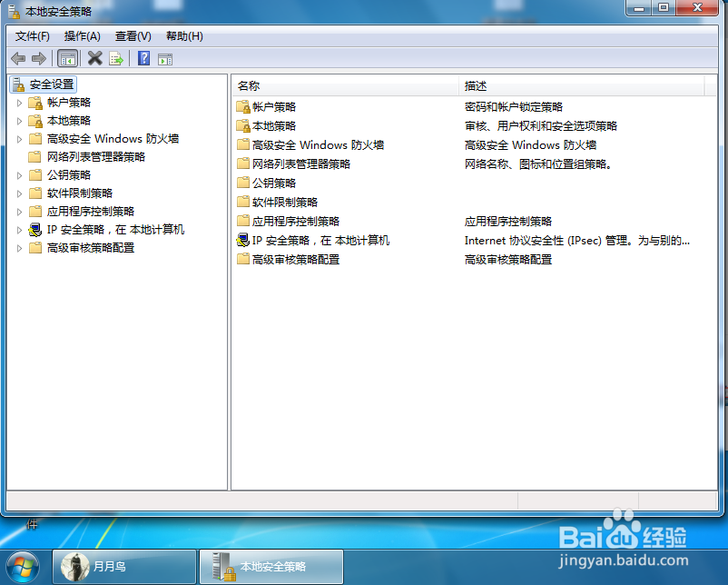
Task: Click the Windows Start orb
Action: click(x=21, y=566)
